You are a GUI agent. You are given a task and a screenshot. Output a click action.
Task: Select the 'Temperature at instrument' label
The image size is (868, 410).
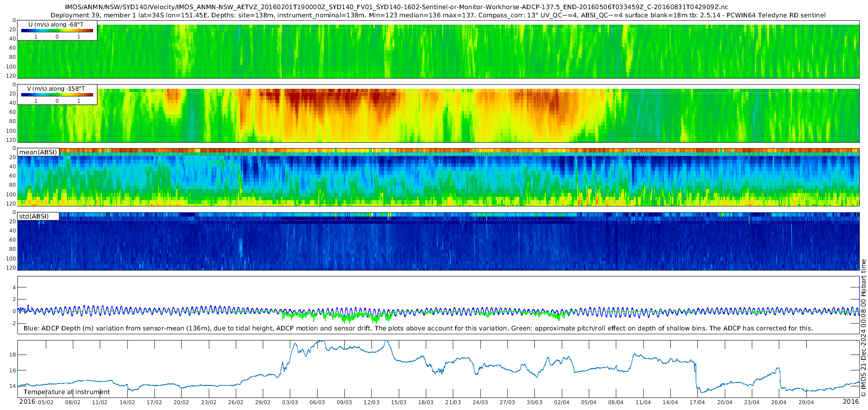click(67, 392)
